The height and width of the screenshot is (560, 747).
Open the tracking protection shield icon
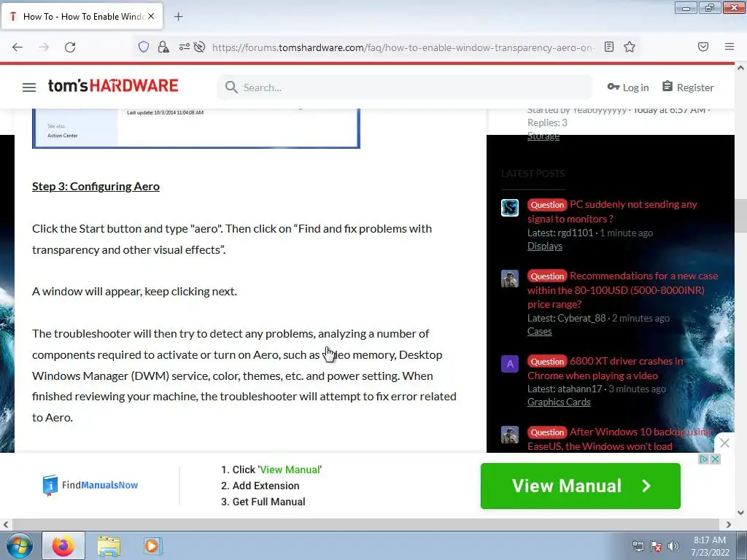[x=144, y=47]
